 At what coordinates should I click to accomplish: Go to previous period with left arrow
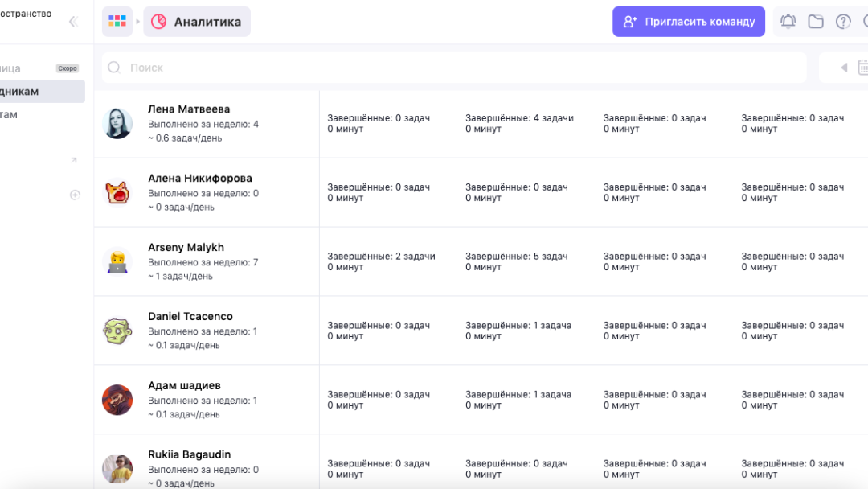click(x=844, y=68)
